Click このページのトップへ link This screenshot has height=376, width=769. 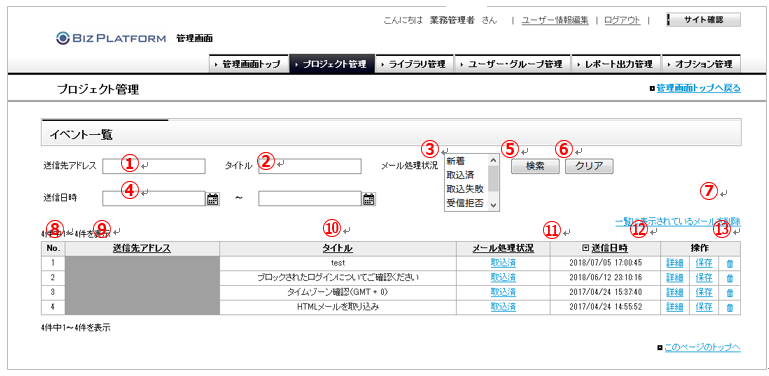point(702,347)
